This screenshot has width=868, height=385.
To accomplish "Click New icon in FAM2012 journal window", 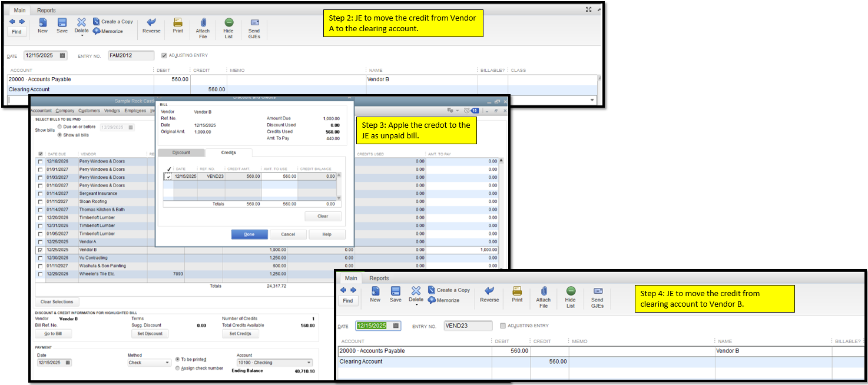I will pos(42,22).
